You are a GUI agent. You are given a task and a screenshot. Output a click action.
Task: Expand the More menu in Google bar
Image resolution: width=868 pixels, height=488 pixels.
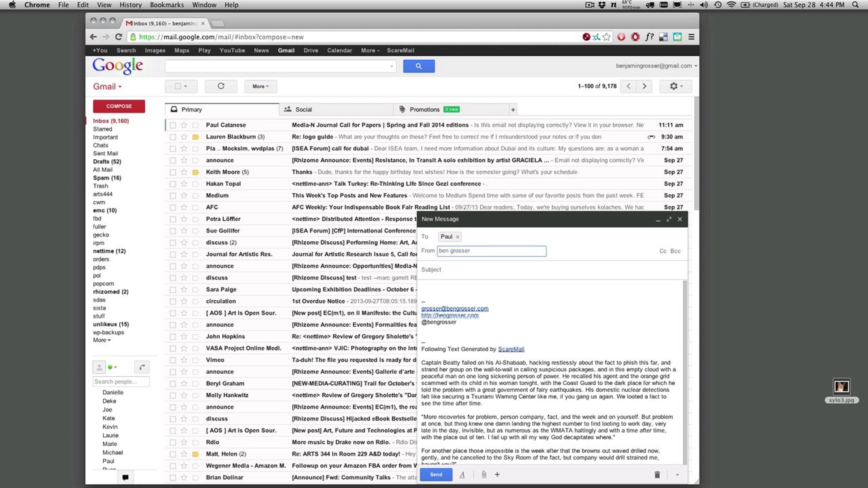(370, 51)
